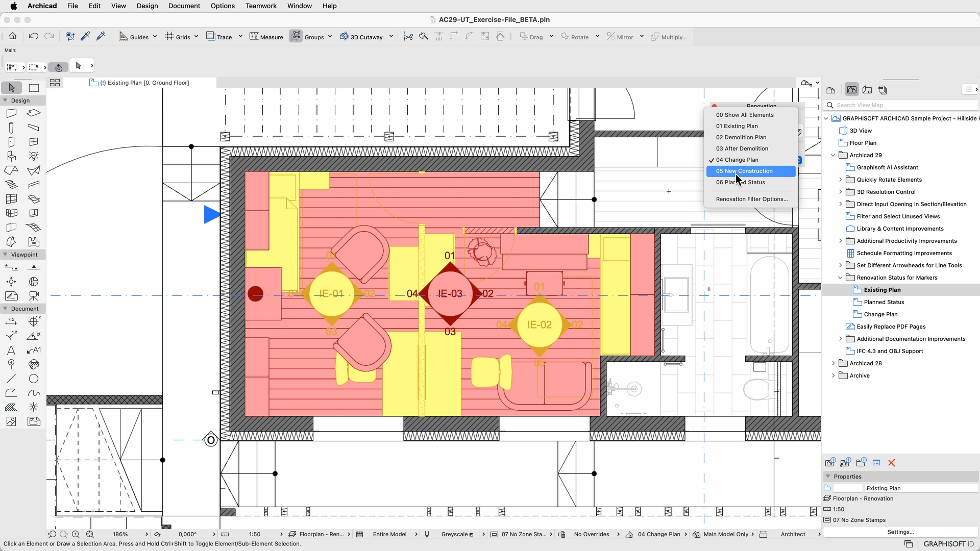The height and width of the screenshot is (551, 980).
Task: Click the Home icon in toolbar
Action: click(x=13, y=37)
